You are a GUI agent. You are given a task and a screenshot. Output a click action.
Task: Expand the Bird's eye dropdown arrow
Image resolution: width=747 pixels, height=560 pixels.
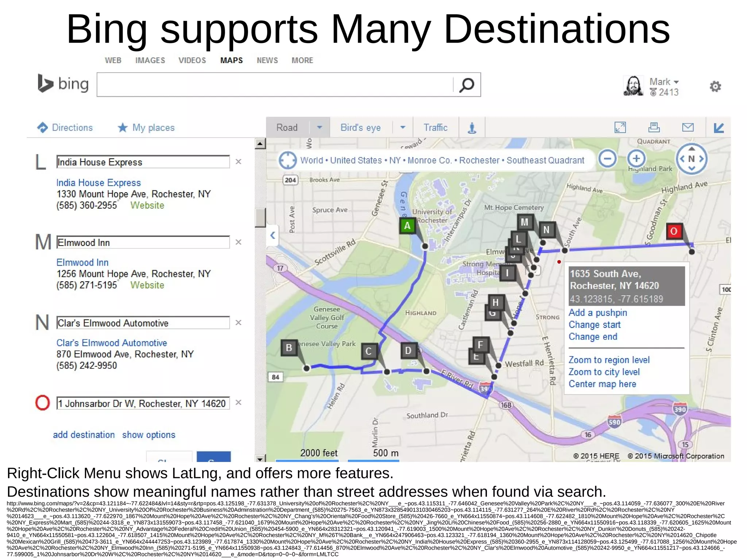(403, 127)
